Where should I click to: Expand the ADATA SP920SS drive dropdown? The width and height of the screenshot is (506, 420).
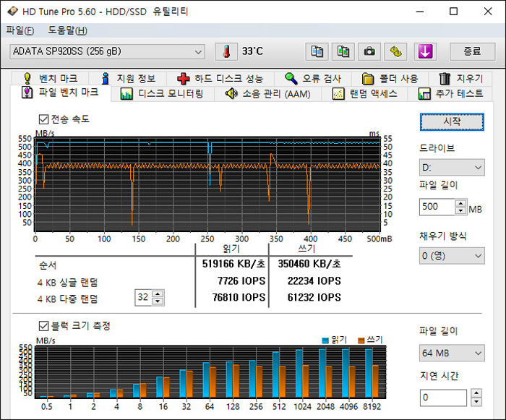pos(108,52)
